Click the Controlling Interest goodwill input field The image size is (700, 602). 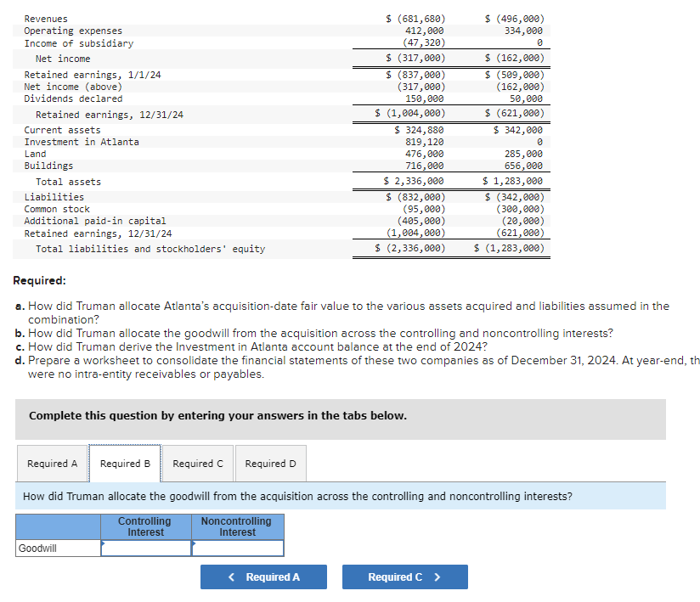click(x=145, y=548)
